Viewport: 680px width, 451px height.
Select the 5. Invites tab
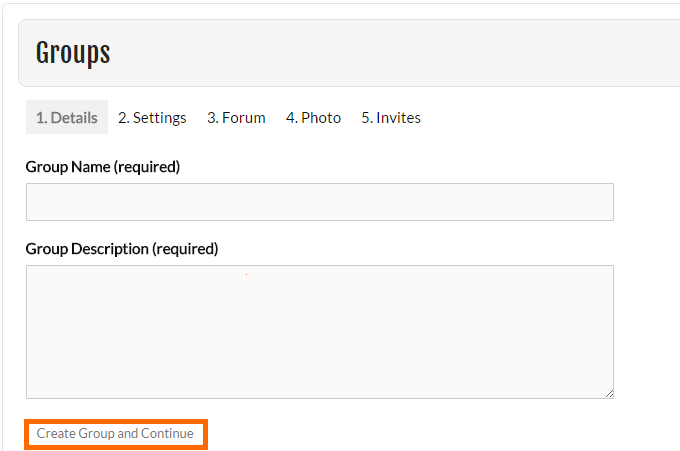(x=391, y=118)
